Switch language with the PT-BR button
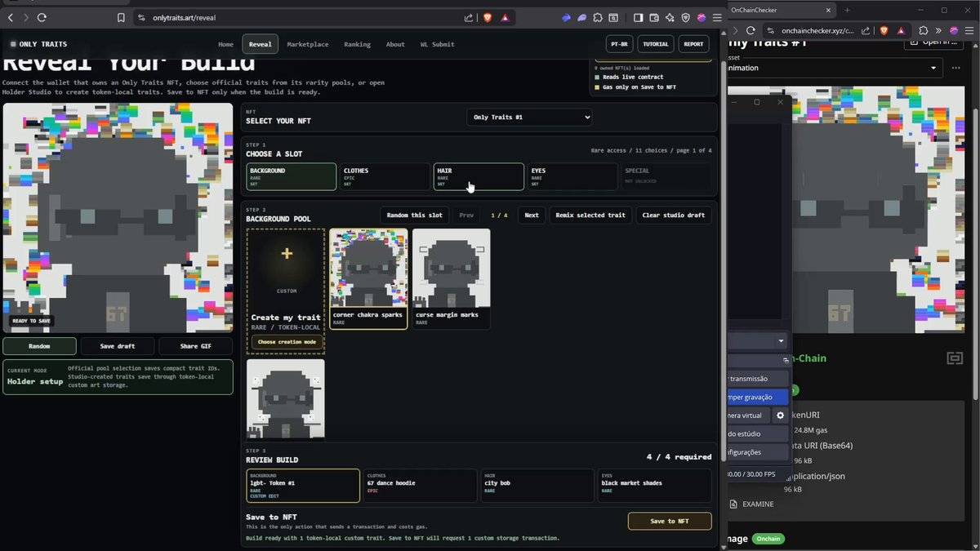Viewport: 980px width, 551px height. click(620, 44)
